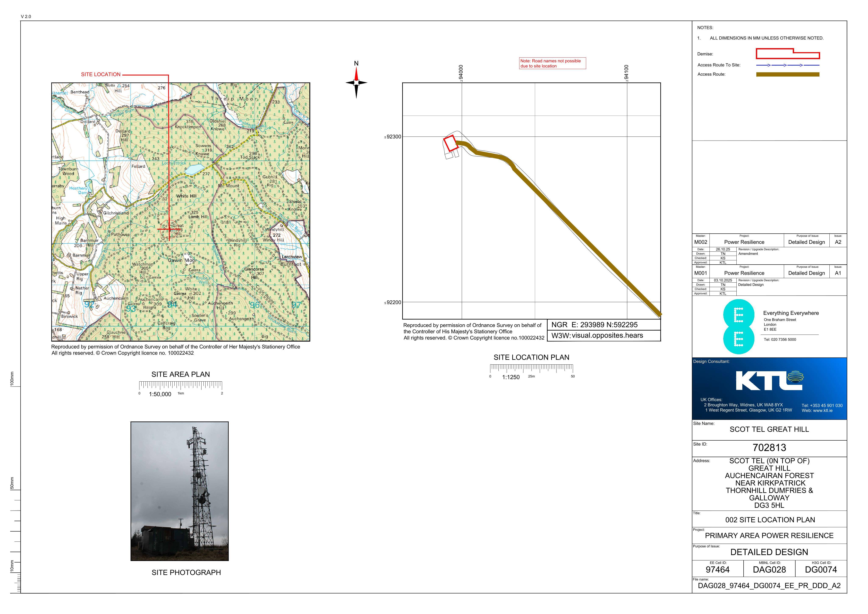Click the site photograph of the mast
This screenshot has width=868, height=614.
click(179, 491)
